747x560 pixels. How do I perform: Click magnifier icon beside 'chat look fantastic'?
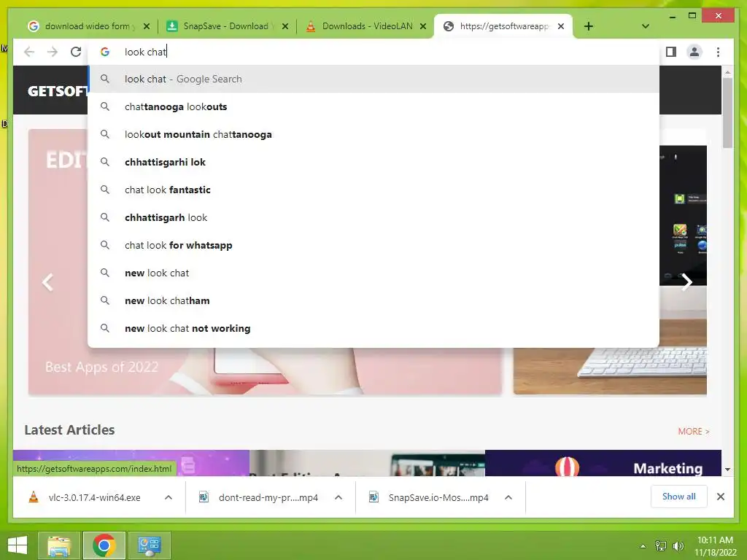tap(105, 190)
